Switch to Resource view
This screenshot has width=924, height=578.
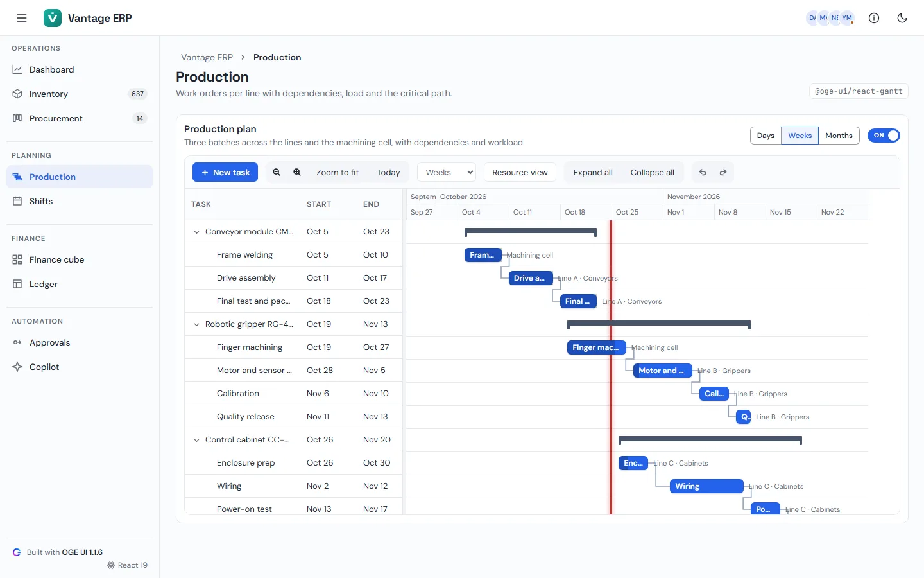click(520, 172)
